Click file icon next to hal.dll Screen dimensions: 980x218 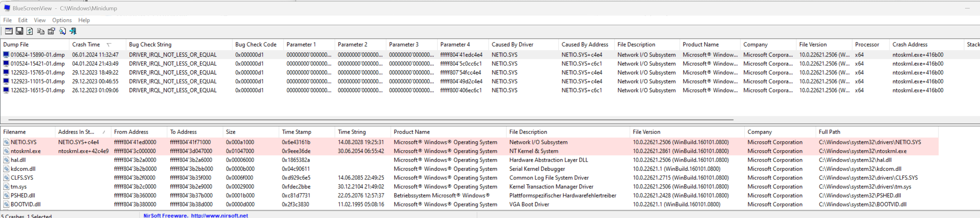[x=6, y=160]
